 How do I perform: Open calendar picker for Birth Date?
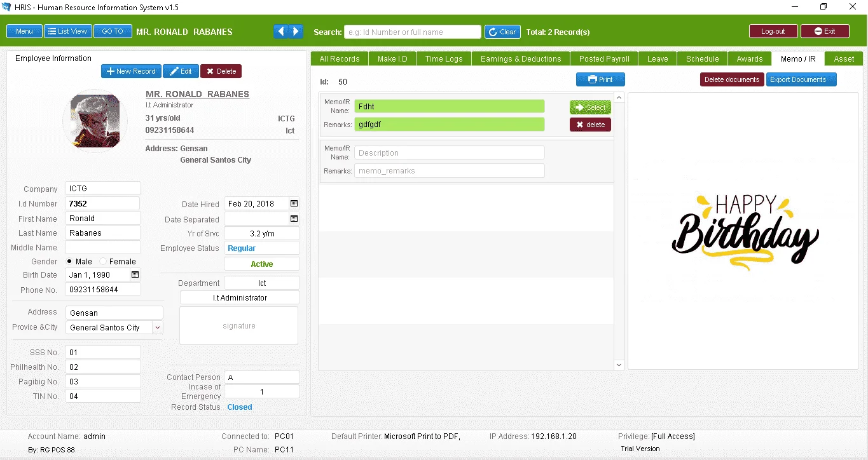[135, 275]
